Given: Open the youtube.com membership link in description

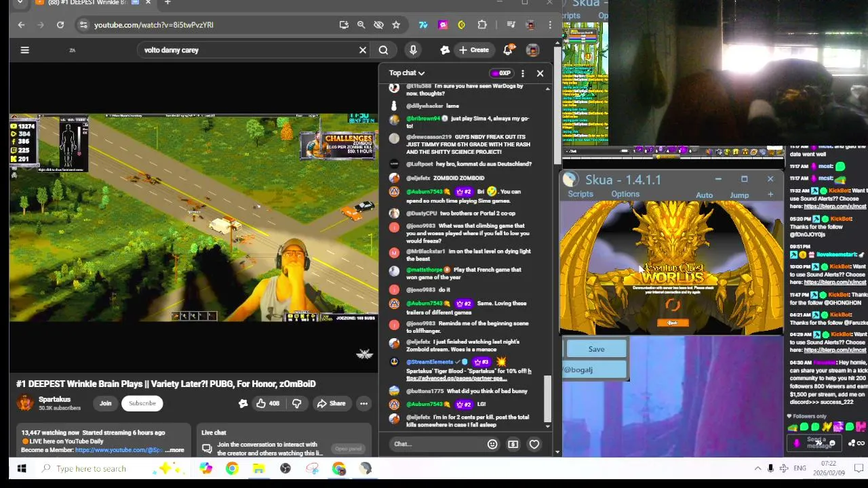Looking at the screenshot, I should click(119, 450).
